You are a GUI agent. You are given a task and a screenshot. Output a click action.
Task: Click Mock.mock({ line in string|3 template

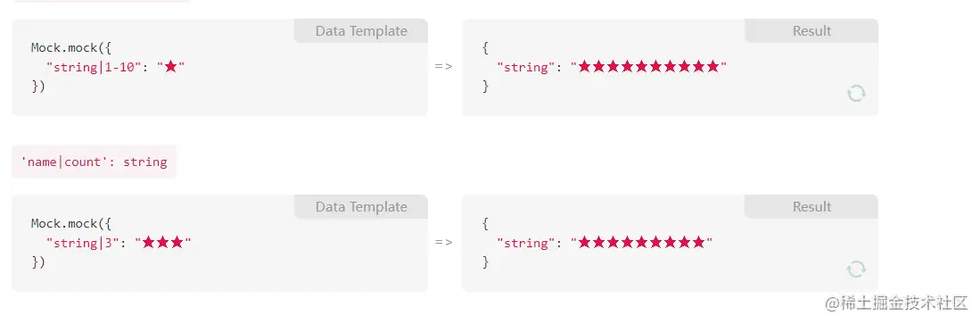71,223
